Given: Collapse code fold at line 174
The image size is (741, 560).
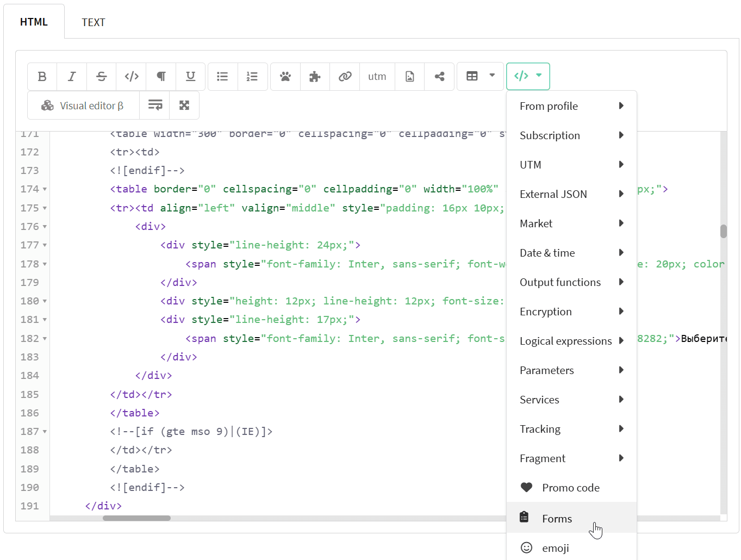Looking at the screenshot, I should click(x=45, y=189).
